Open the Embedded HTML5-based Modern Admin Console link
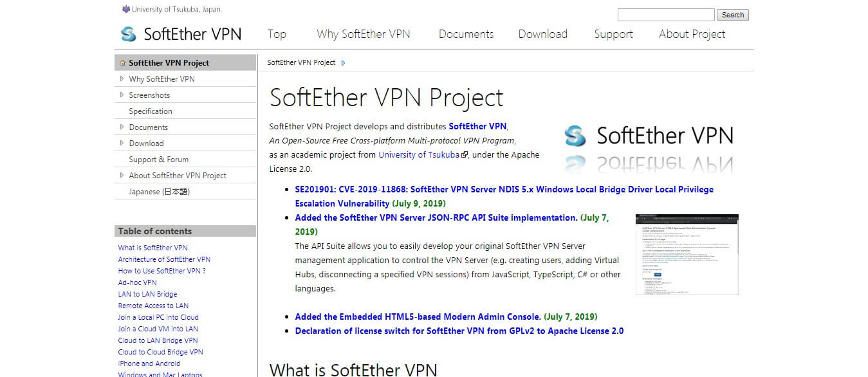 point(418,317)
